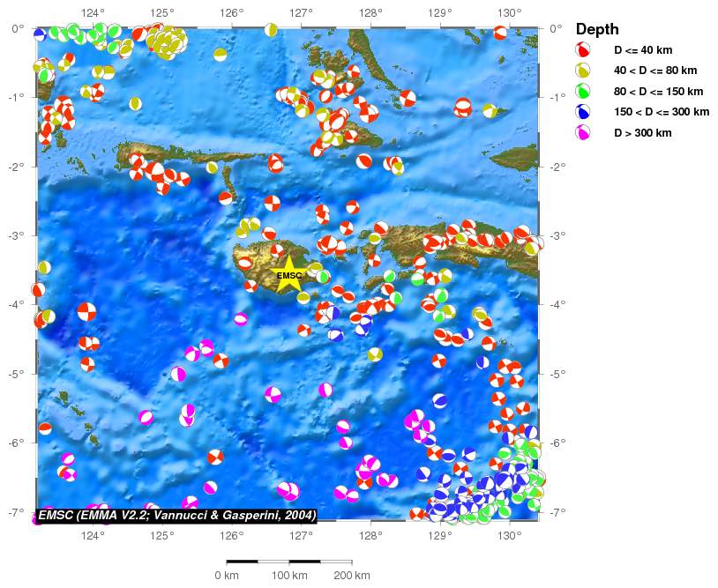
Task: Pick the green 80 < D <= 150 km legend symbol
Action: 583,92
